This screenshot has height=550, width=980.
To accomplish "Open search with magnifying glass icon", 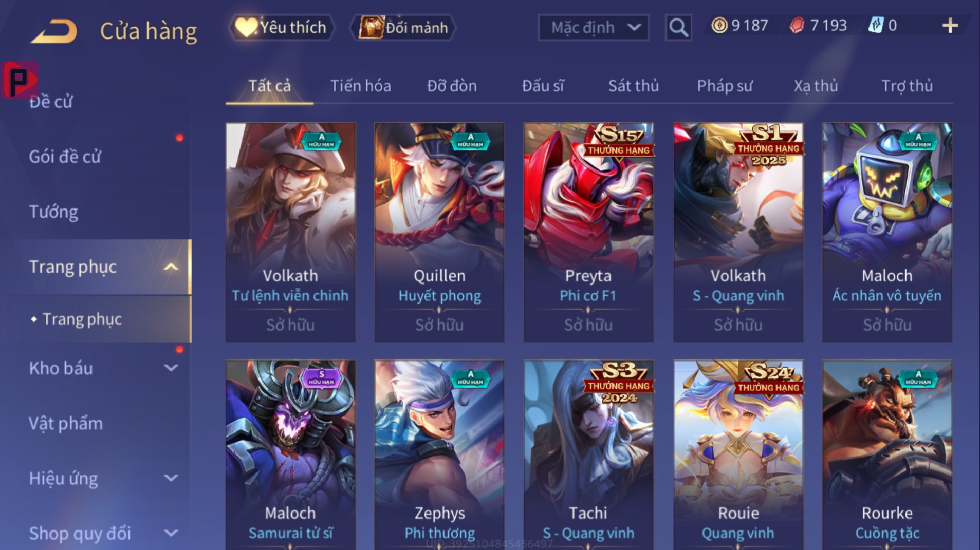I will click(678, 27).
